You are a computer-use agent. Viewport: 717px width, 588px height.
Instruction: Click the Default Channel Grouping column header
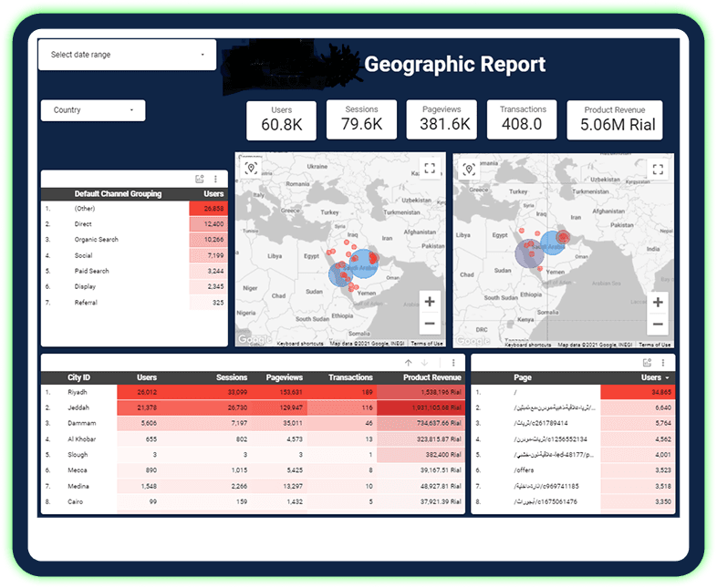click(118, 194)
